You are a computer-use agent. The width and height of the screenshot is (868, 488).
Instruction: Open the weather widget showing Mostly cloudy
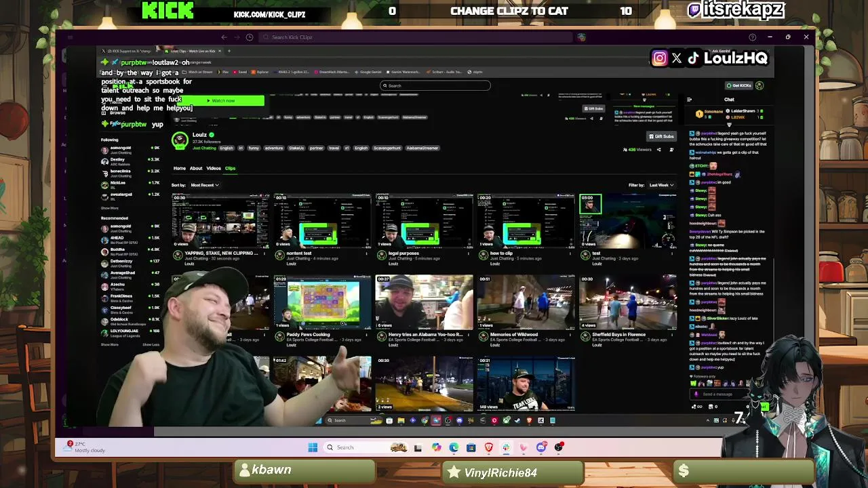click(85, 447)
